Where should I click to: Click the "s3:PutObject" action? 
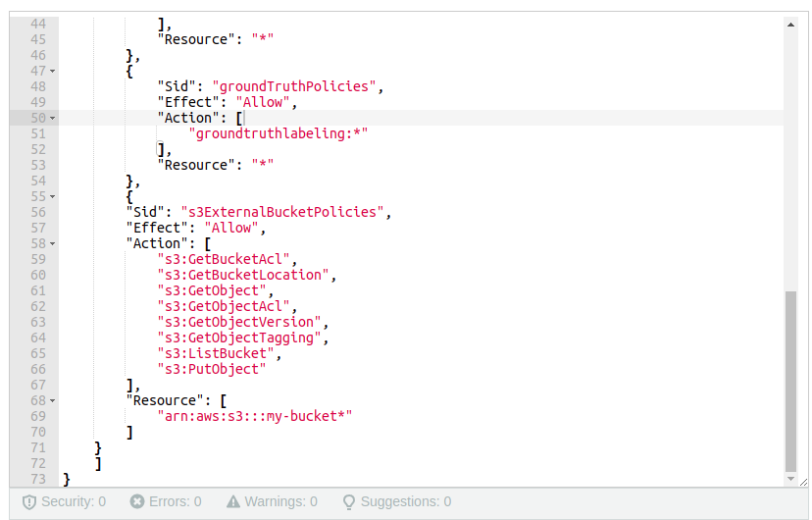tap(212, 369)
